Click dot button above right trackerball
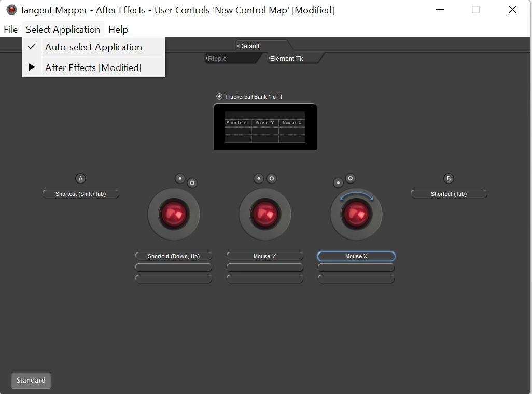Screen dimensions: 532x394 [338, 183]
